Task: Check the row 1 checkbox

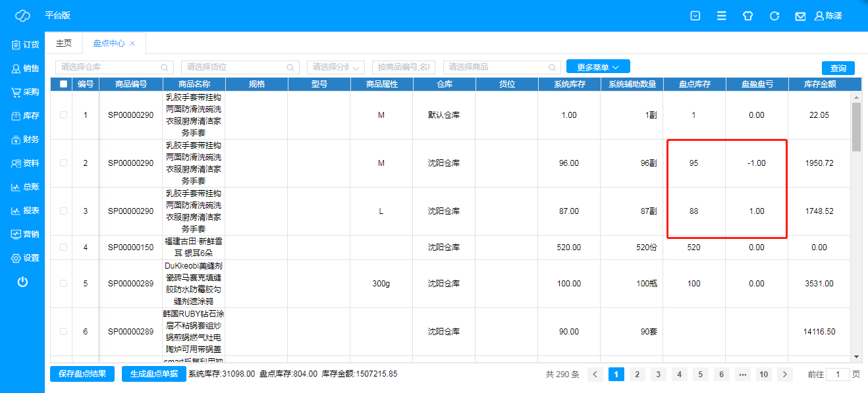Action: tap(63, 115)
